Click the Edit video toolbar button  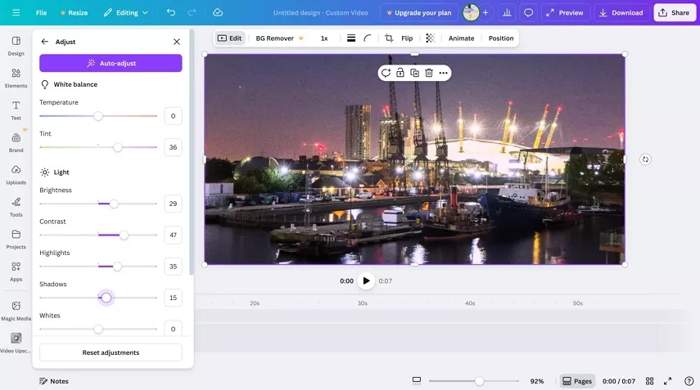click(x=229, y=38)
